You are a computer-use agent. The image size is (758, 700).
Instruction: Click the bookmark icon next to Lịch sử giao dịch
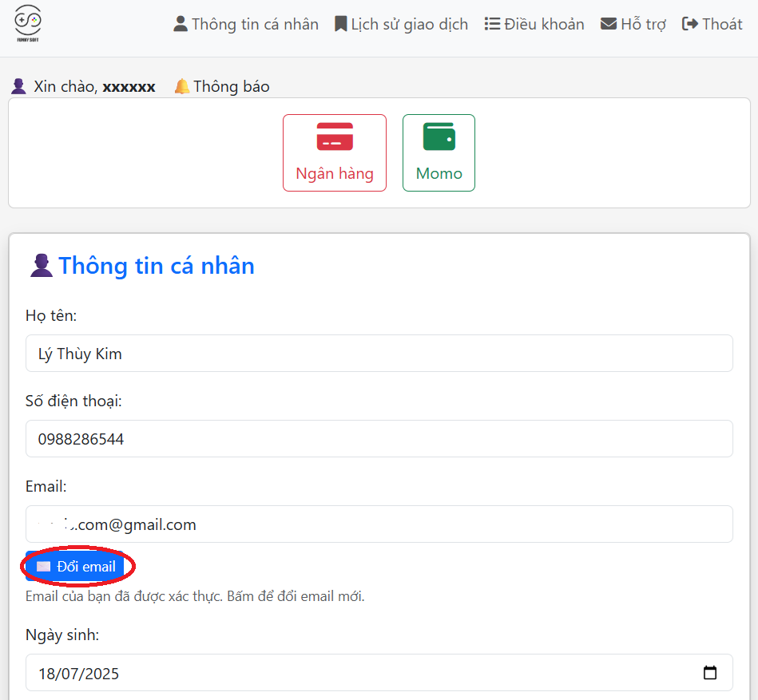tap(342, 23)
